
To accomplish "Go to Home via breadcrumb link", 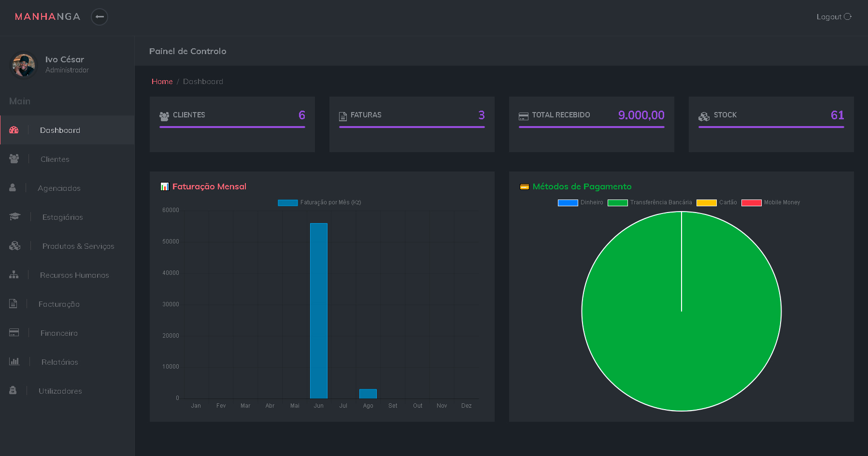I will tap(162, 82).
